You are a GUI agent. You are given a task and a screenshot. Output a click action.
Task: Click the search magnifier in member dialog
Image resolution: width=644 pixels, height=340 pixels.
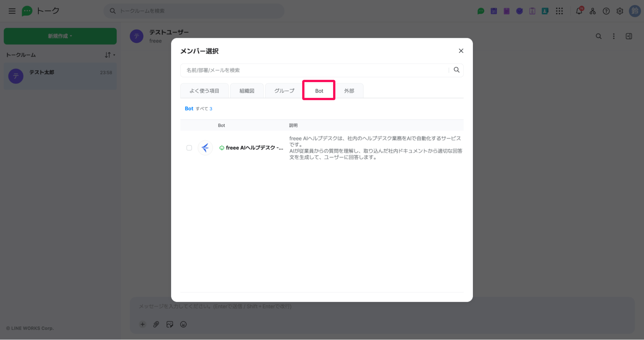coord(457,70)
